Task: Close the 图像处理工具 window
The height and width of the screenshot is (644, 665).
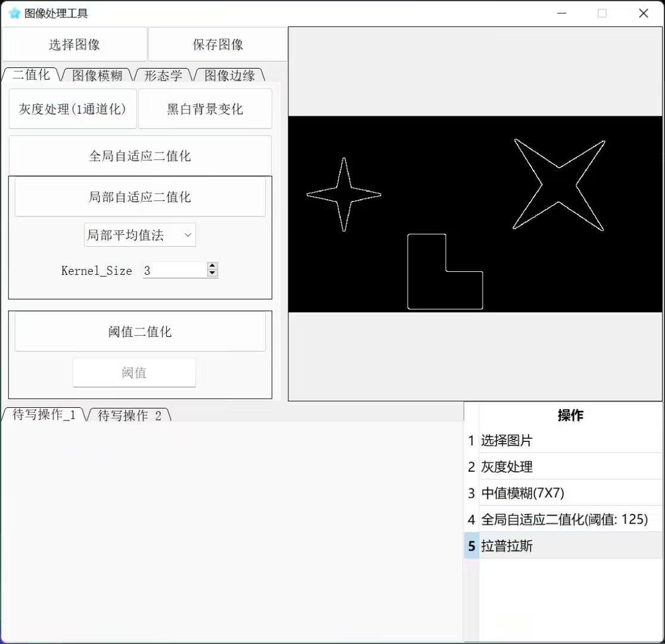Action: 644,13
